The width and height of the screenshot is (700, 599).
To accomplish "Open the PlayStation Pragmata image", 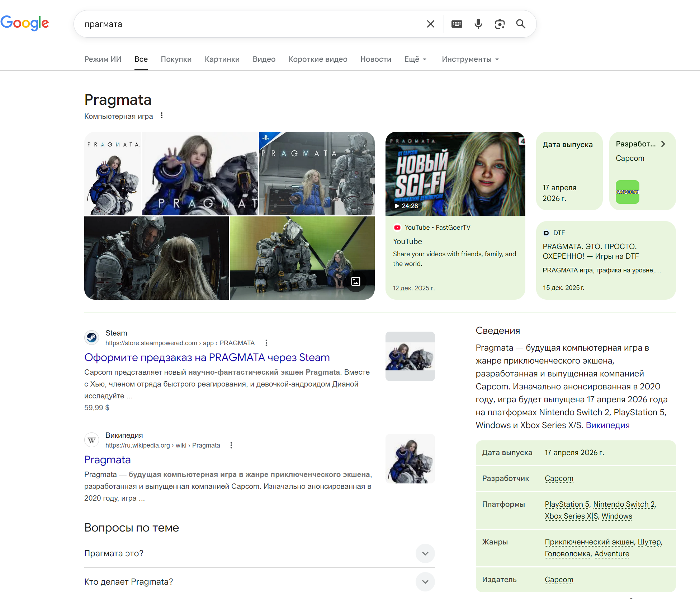I will (x=317, y=174).
